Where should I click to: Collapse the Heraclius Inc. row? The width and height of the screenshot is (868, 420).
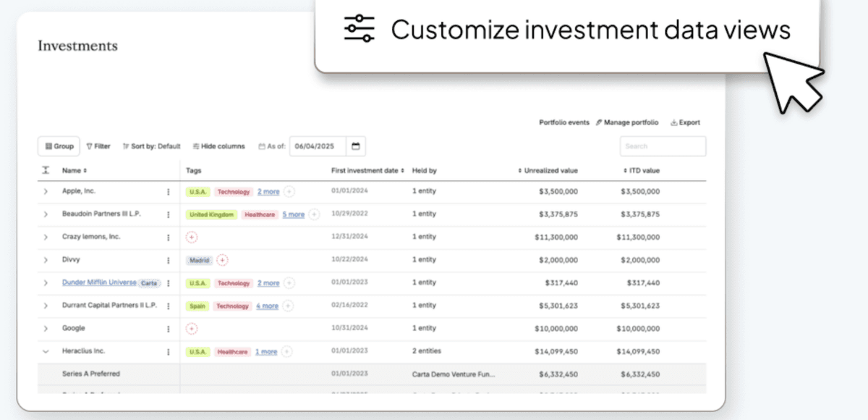(x=46, y=352)
